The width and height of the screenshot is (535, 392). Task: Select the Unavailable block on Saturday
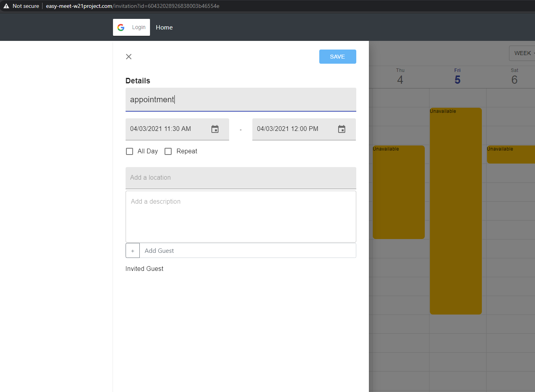[x=511, y=155]
